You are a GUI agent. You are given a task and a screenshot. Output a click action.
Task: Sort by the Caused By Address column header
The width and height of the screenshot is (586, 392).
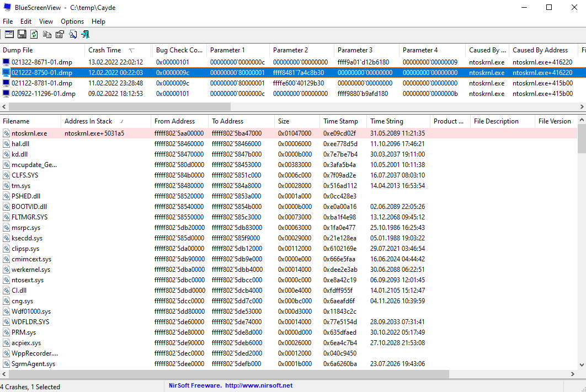coord(544,50)
